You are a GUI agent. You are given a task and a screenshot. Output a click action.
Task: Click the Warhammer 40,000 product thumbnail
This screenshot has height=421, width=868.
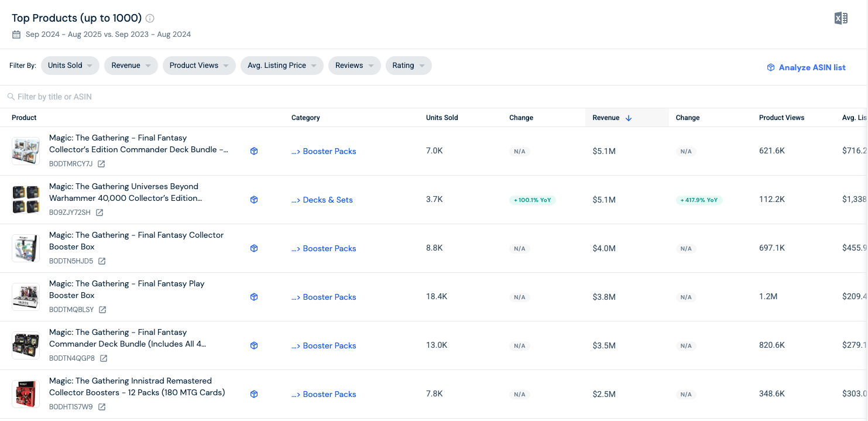[x=26, y=200]
